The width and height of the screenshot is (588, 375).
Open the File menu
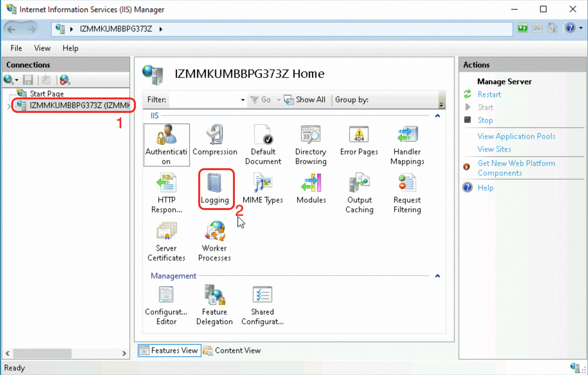coord(16,48)
